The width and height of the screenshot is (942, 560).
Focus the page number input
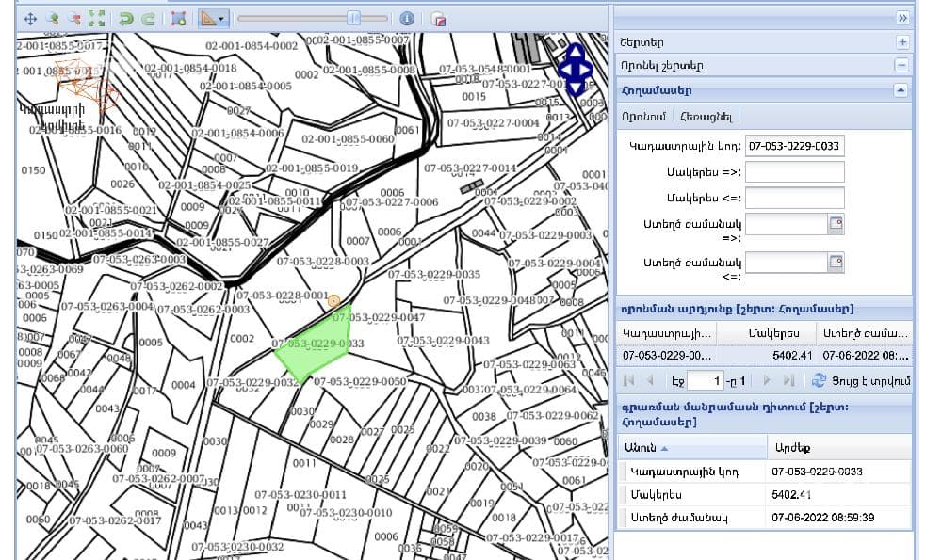click(705, 380)
